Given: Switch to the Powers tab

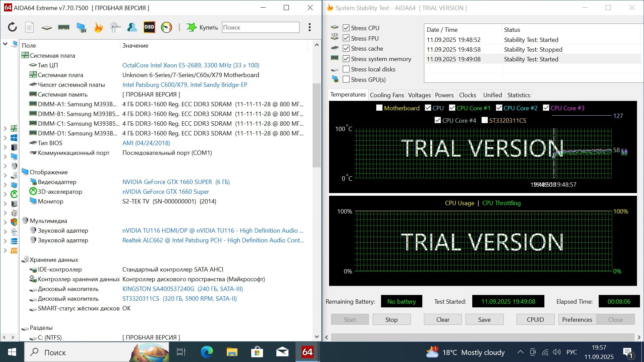Looking at the screenshot, I should click(x=444, y=95).
